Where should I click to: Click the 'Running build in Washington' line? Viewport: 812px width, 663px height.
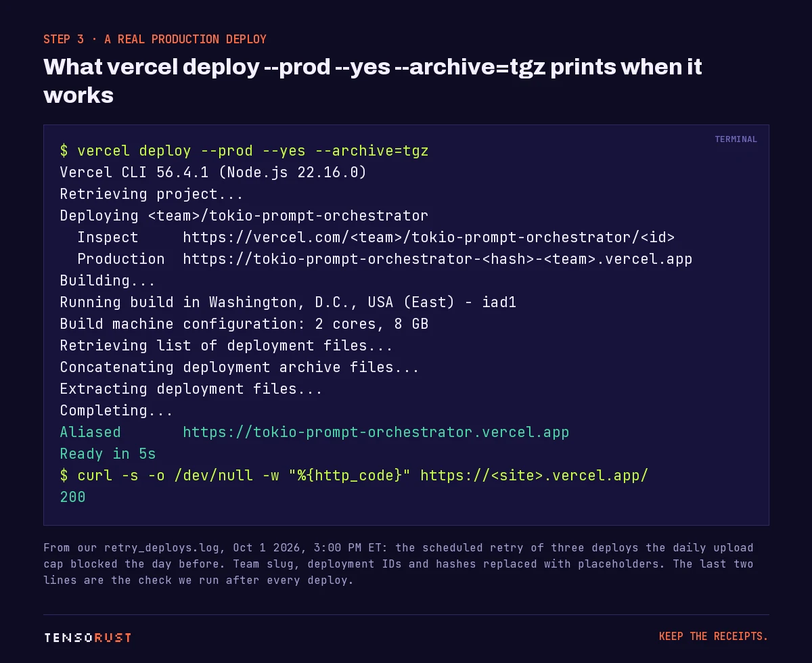pyautogui.click(x=288, y=302)
